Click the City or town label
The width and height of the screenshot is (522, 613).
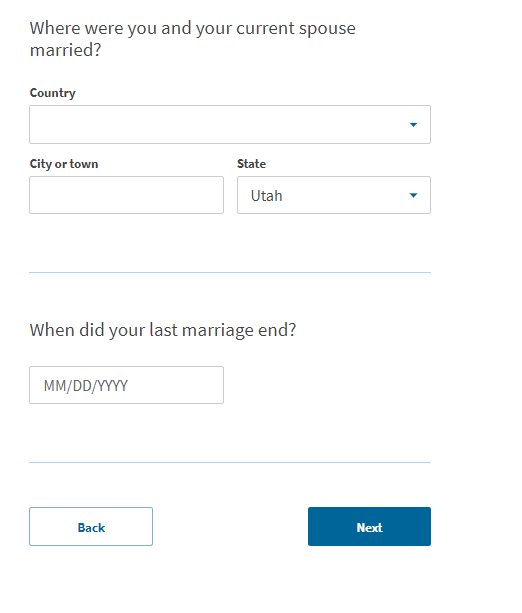point(64,164)
